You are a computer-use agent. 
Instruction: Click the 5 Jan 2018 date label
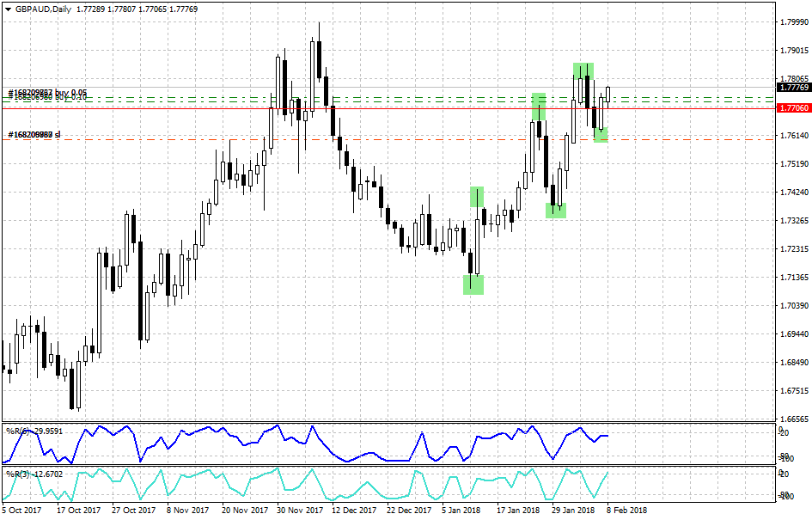point(461,511)
